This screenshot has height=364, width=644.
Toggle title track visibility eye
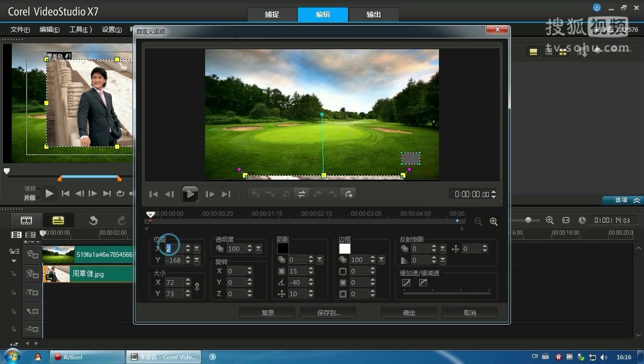tap(35, 293)
